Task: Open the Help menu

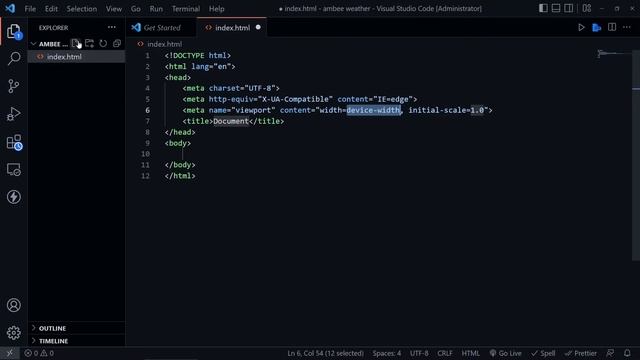Action: pos(217,9)
